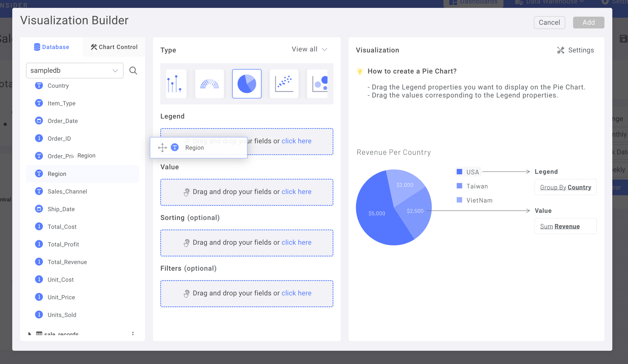This screenshot has height=364, width=628.
Task: Select the pie chart type icon
Action: pyautogui.click(x=247, y=84)
